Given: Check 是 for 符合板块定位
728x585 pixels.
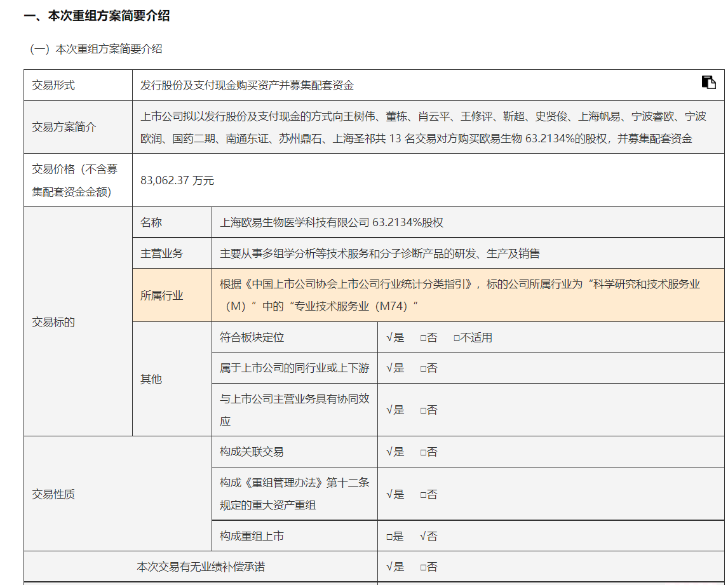Looking at the screenshot, I should tap(395, 337).
